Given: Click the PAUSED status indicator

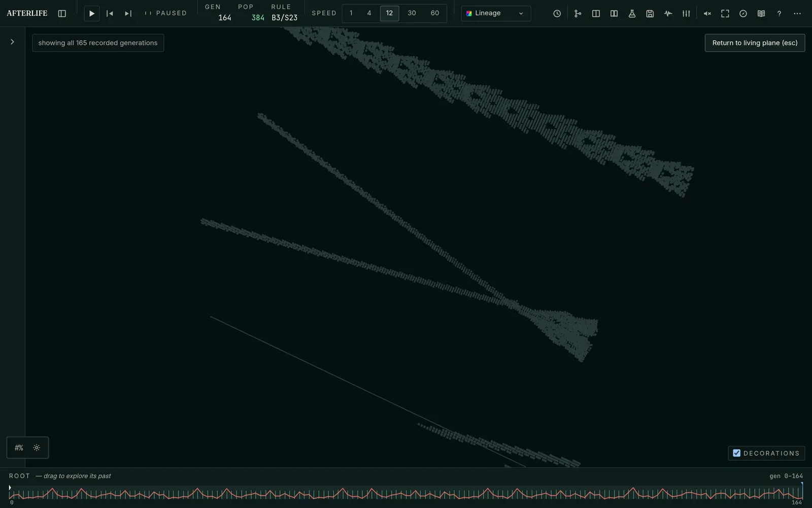Looking at the screenshot, I should [x=166, y=13].
